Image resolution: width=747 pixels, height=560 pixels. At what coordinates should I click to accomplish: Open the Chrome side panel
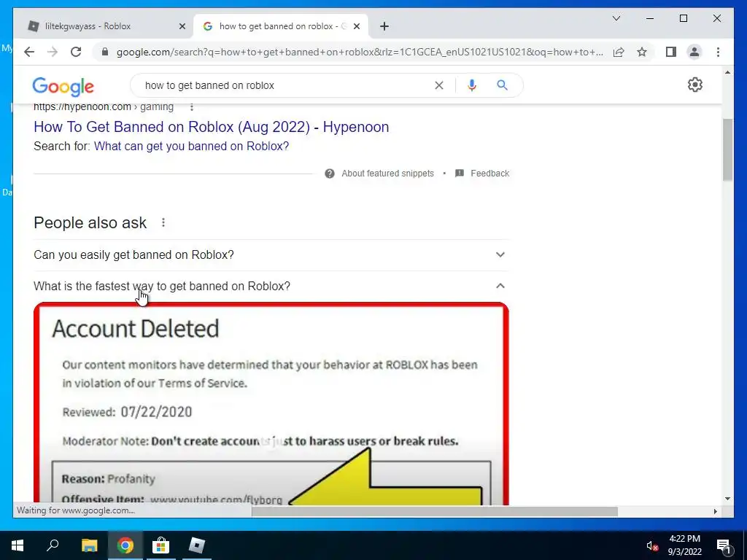(671, 52)
